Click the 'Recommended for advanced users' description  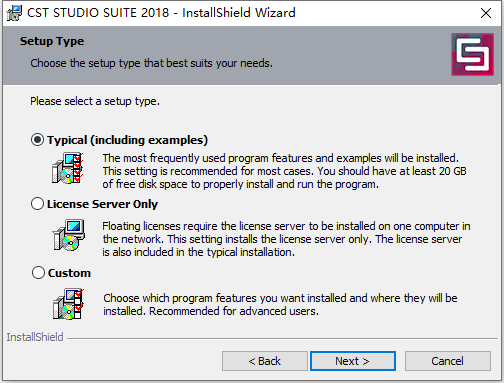(280, 304)
